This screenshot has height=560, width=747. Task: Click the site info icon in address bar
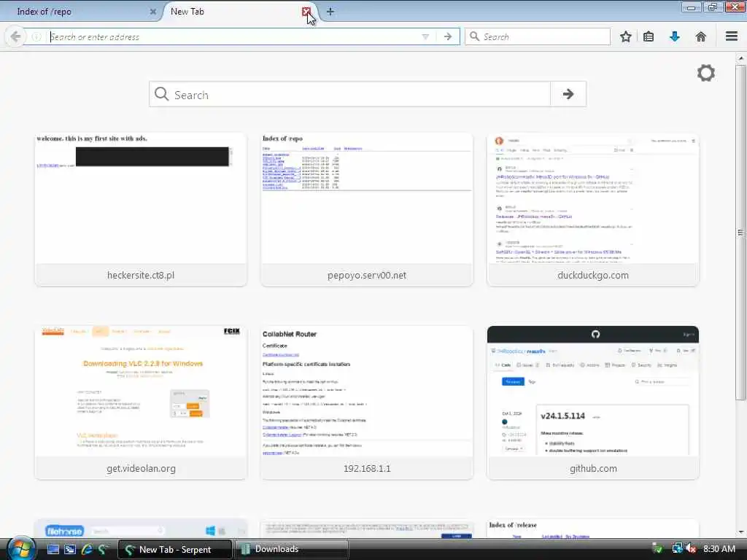coord(36,36)
